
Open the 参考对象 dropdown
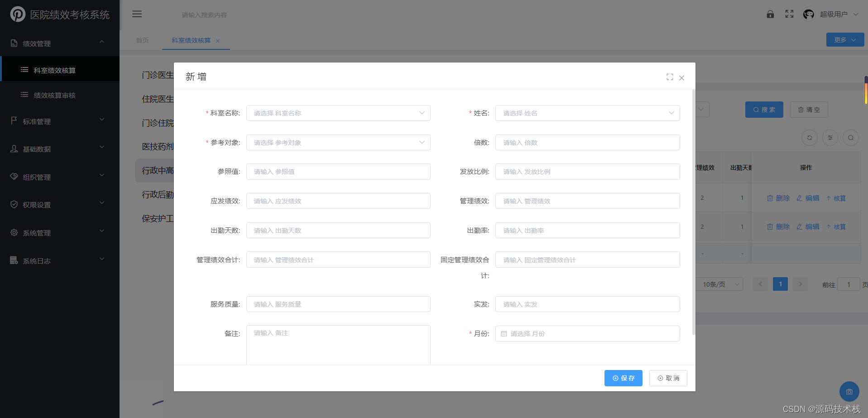(x=338, y=142)
